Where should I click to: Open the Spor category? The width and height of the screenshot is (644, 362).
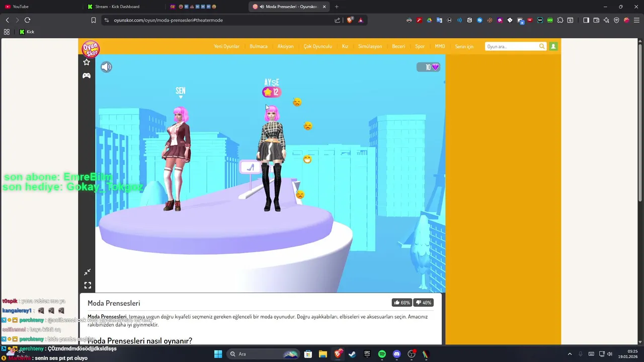pyautogui.click(x=420, y=46)
